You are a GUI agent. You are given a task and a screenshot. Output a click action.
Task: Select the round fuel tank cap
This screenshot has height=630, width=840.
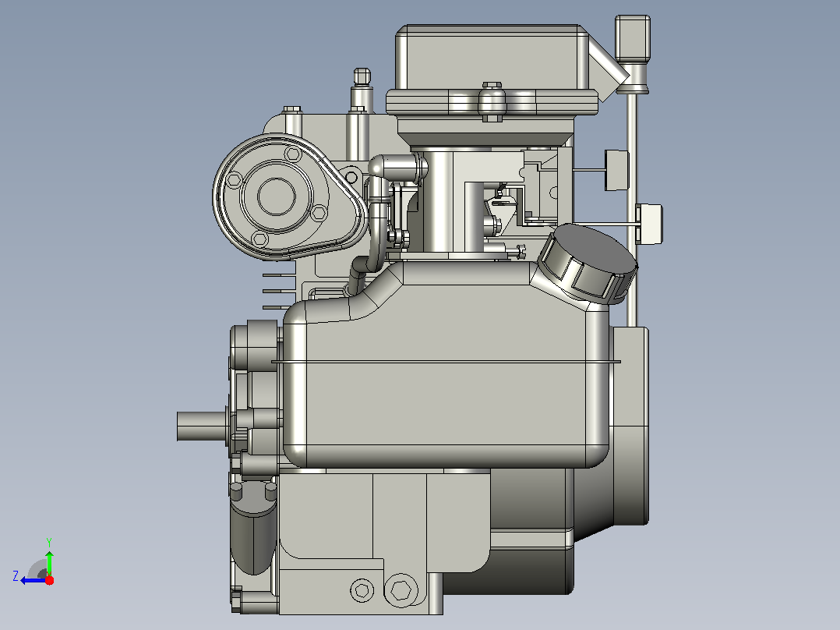coord(588,264)
